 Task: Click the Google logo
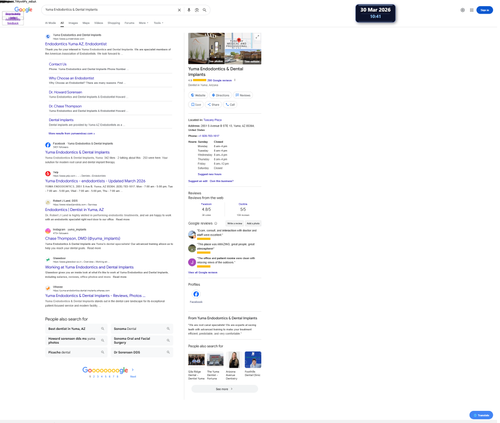pos(23,10)
